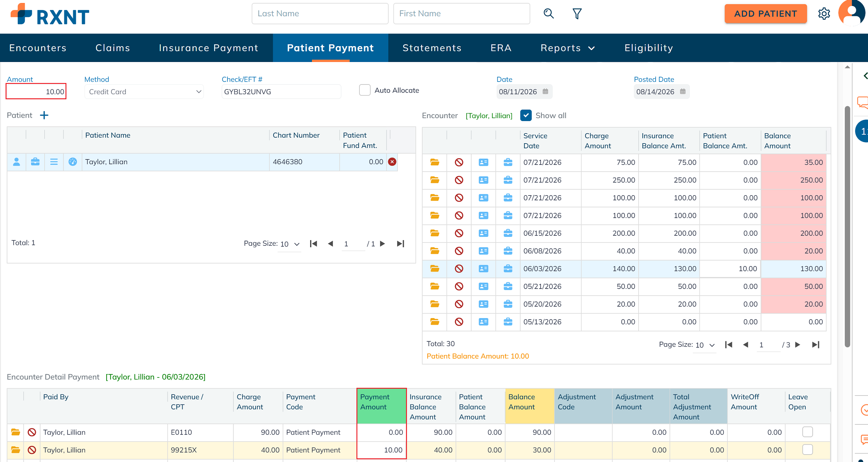Open the folder icon for 07/21/2026 75.00 encounter
The image size is (868, 462).
click(435, 162)
